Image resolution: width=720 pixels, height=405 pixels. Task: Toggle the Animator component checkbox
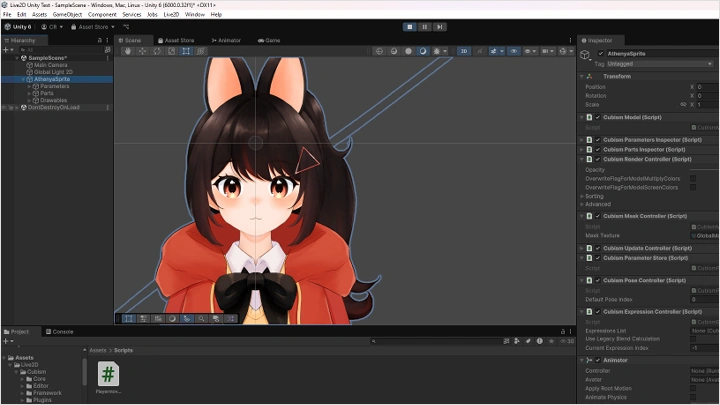pos(598,360)
